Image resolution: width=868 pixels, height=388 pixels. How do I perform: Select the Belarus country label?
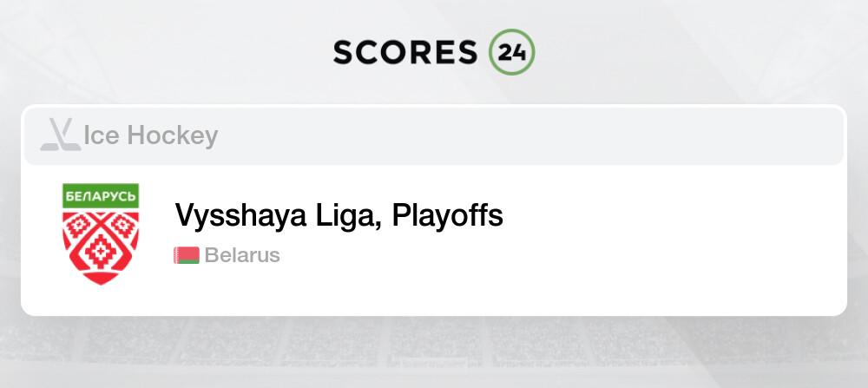click(242, 256)
